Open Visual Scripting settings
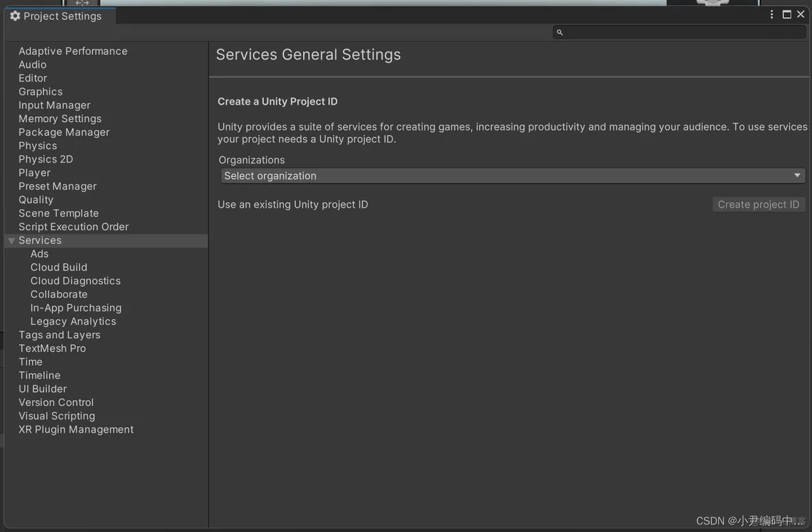The height and width of the screenshot is (532, 812). coord(57,415)
